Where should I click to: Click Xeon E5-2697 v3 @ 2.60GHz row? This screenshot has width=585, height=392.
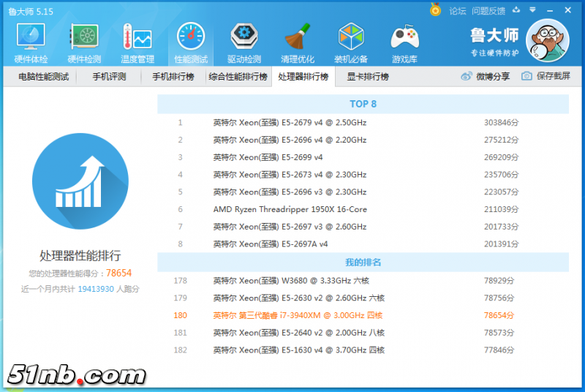click(363, 227)
